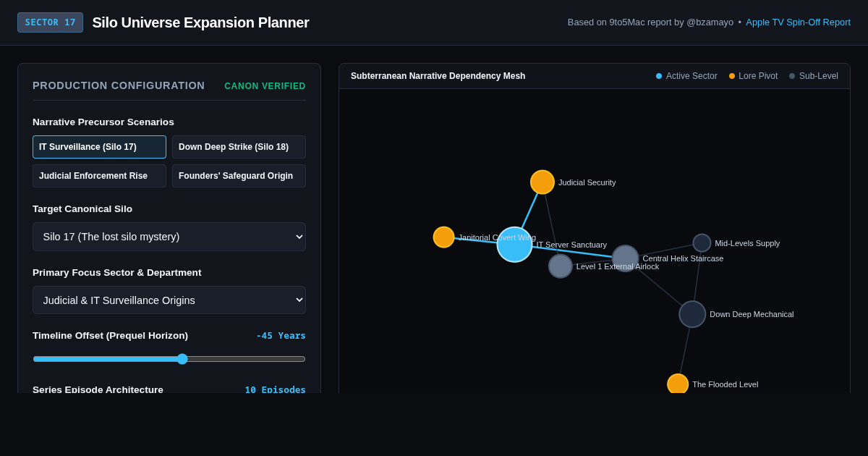Select The Flooded Level node

click(x=678, y=384)
